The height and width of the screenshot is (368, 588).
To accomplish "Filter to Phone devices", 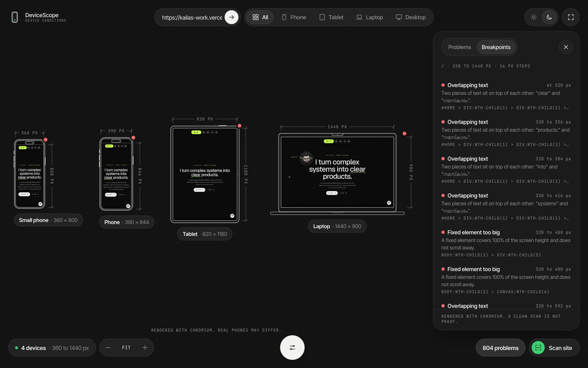I will [x=294, y=17].
